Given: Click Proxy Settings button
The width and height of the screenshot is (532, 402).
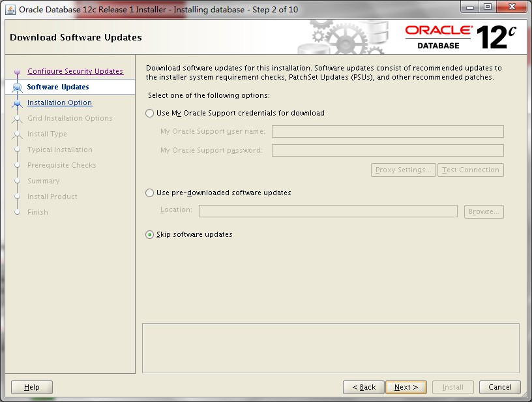Looking at the screenshot, I should [404, 170].
